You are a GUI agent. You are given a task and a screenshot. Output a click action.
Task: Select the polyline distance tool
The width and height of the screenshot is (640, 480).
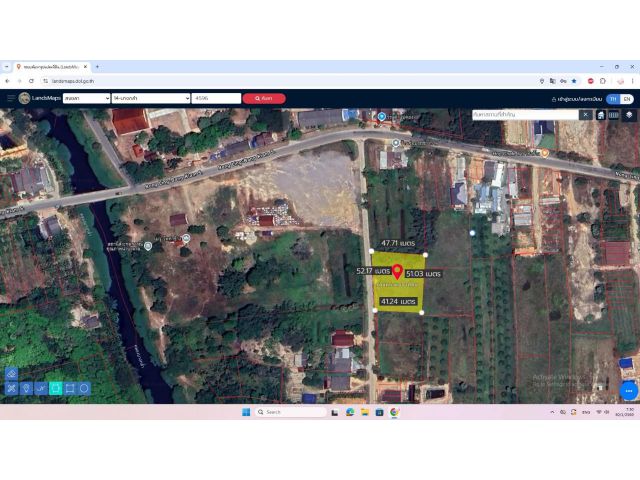tap(41, 388)
